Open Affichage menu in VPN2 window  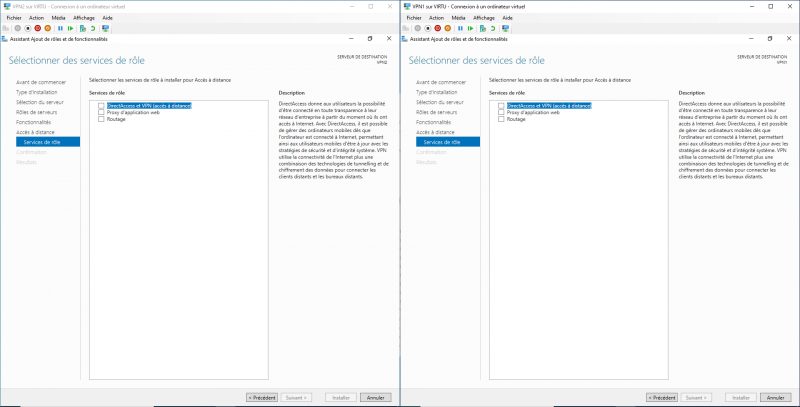[84, 18]
